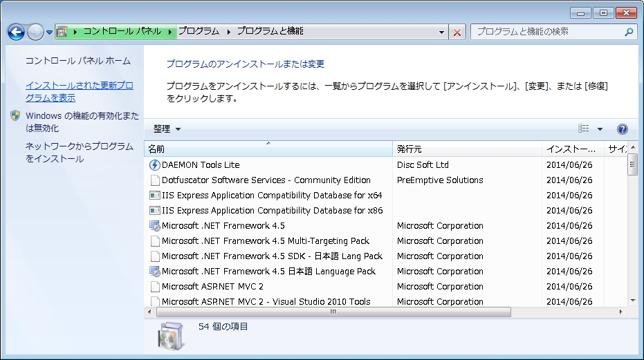Click the DAEMON Tools Lite program icon
This screenshot has width=644, height=360.
pos(155,165)
